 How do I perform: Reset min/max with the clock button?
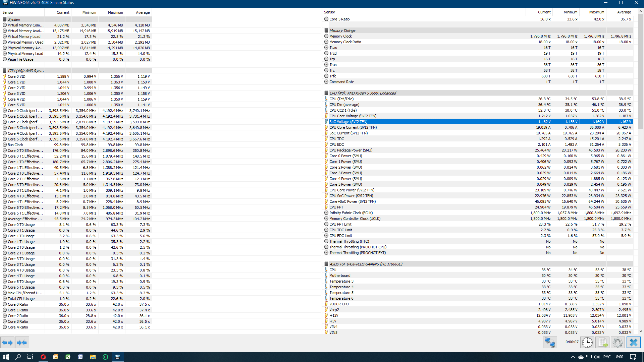coord(587,343)
